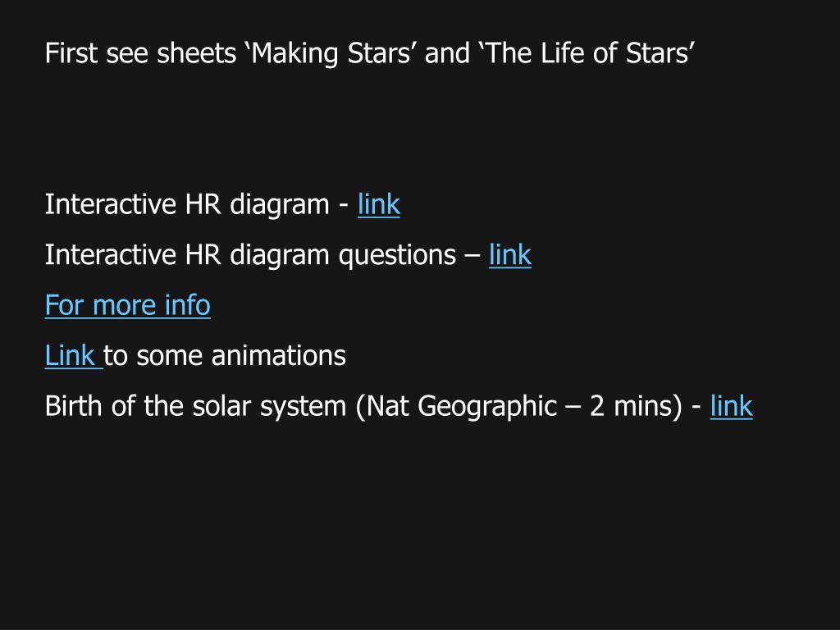The width and height of the screenshot is (840, 630).
Task: Click the word 'First' starting the heading
Action: (x=71, y=53)
